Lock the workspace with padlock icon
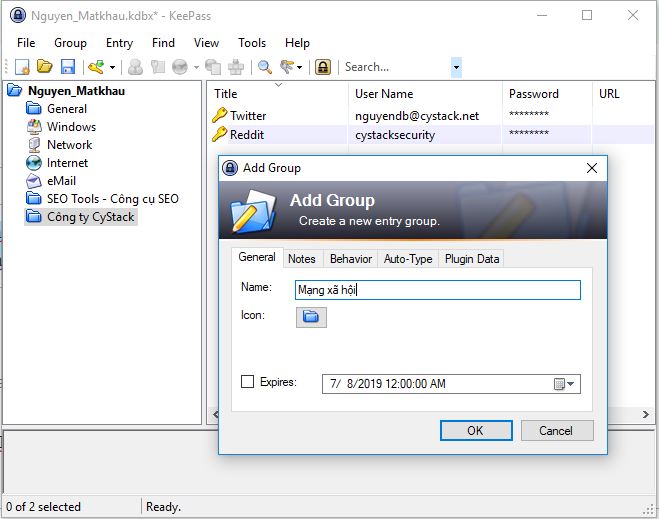This screenshot has width=659, height=519. point(323,67)
